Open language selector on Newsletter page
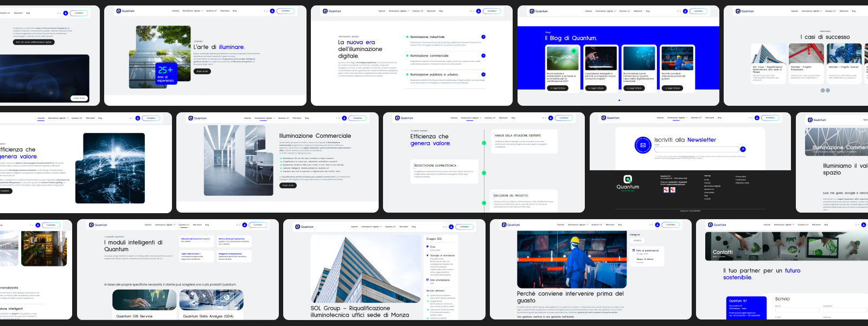 [x=750, y=118]
